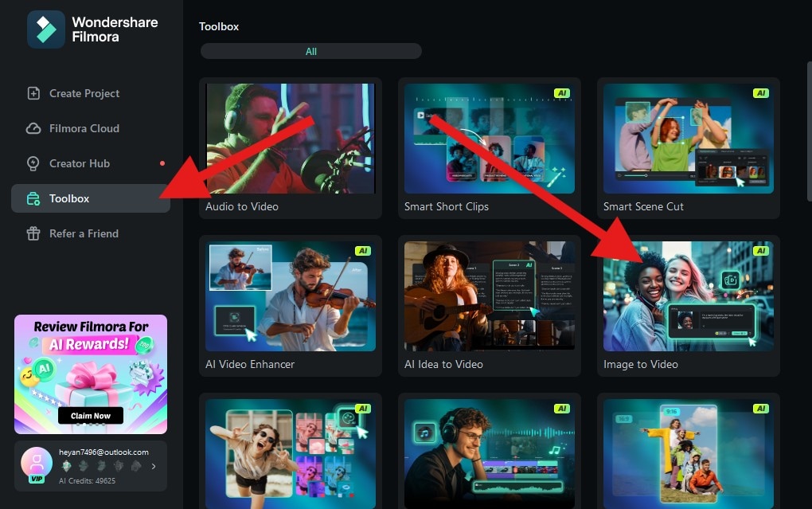This screenshot has height=509, width=812.
Task: Click the Toolbox page heading
Action: (219, 26)
